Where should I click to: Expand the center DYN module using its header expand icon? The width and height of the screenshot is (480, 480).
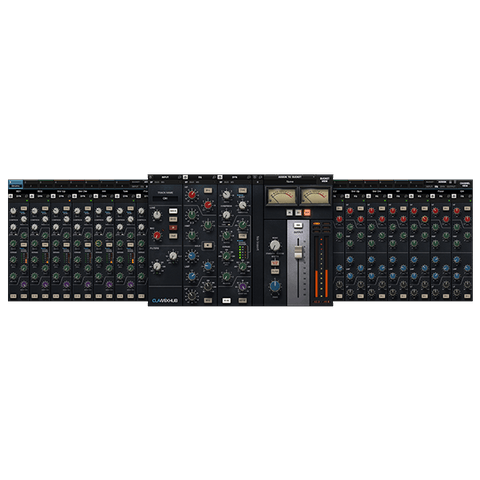pos(220,177)
